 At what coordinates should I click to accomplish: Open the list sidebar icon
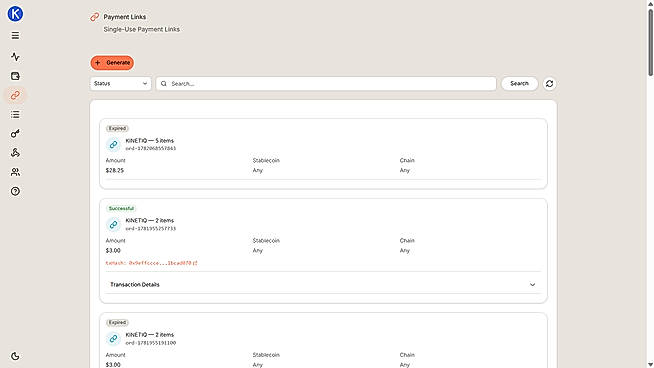[15, 114]
